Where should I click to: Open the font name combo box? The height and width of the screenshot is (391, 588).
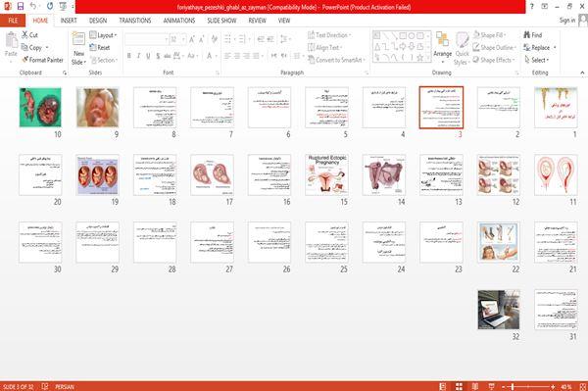click(x=146, y=39)
